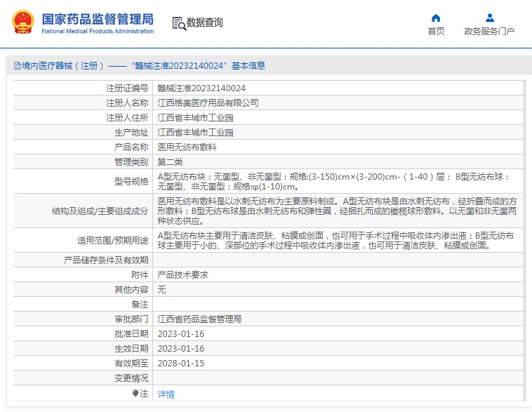The image size is (532, 412).
Task: Click the 生产地址 value 江西省丰城市工业园
Action: [x=195, y=133]
